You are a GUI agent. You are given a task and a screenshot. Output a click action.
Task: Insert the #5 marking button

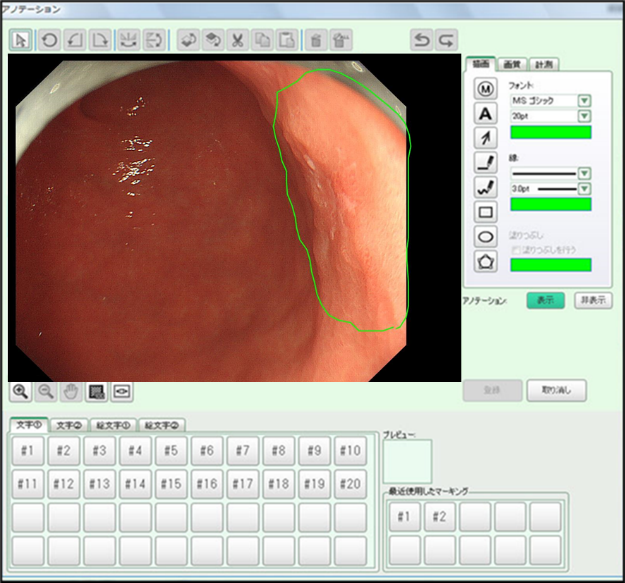coord(170,451)
